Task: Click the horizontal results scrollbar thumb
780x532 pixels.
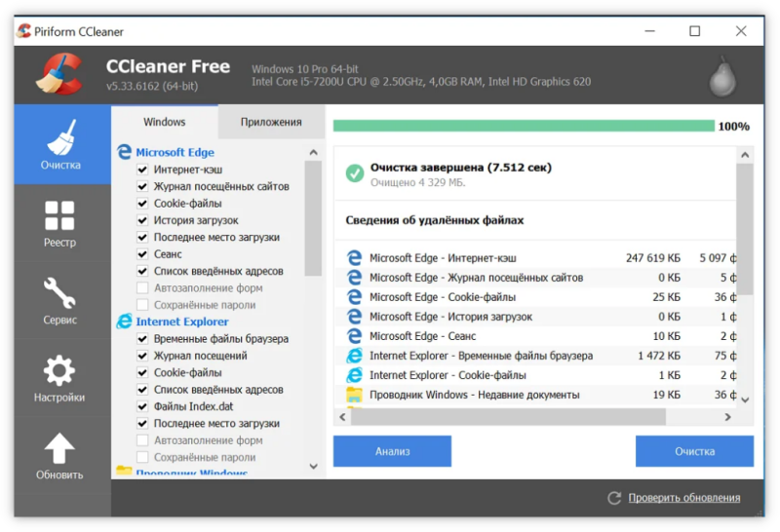Action: [x=508, y=417]
